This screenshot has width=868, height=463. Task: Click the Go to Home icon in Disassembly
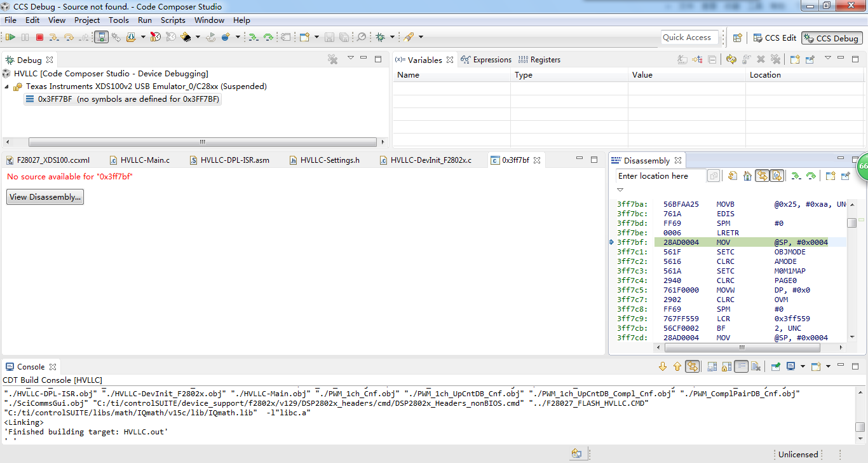pyautogui.click(x=747, y=176)
